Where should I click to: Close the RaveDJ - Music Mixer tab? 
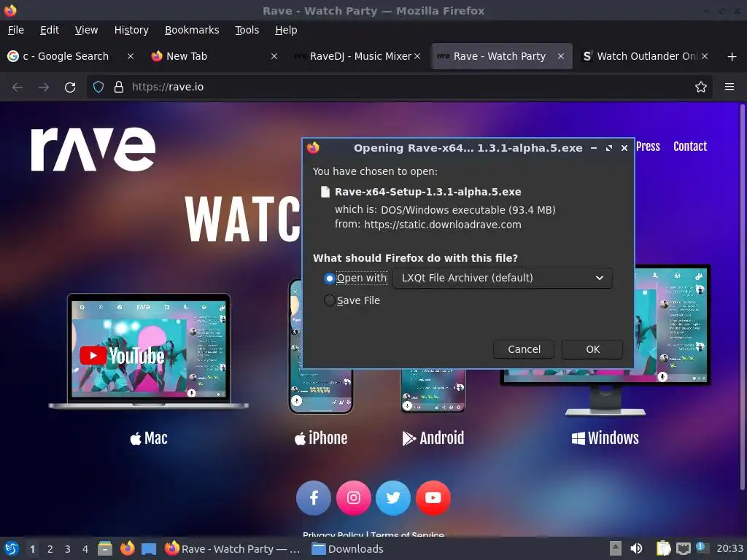(417, 56)
